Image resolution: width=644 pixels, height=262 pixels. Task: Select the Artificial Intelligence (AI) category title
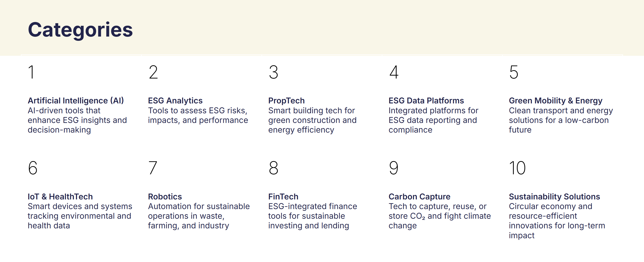tap(76, 100)
